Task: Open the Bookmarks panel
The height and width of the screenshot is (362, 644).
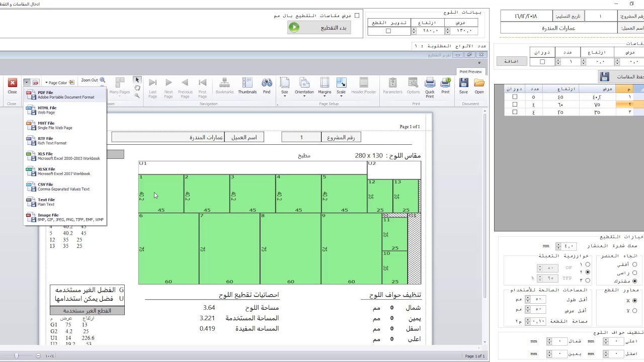Action: click(224, 86)
